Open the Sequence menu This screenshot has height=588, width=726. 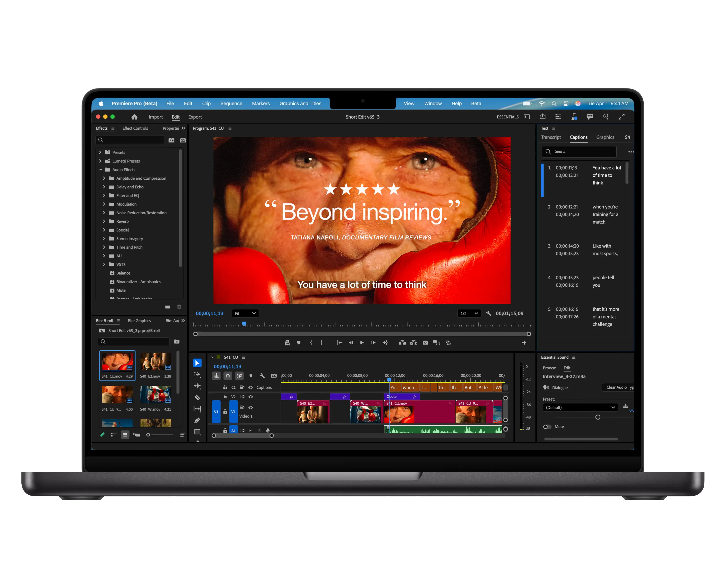click(231, 104)
